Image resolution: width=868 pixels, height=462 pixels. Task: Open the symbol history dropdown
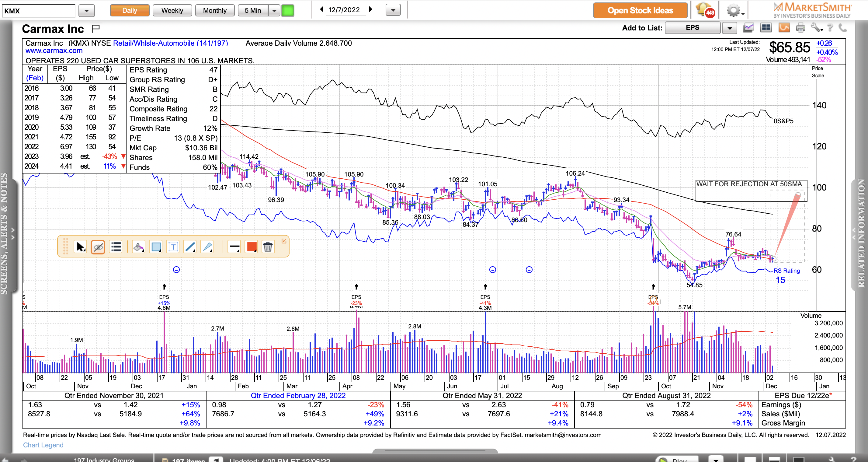(87, 11)
